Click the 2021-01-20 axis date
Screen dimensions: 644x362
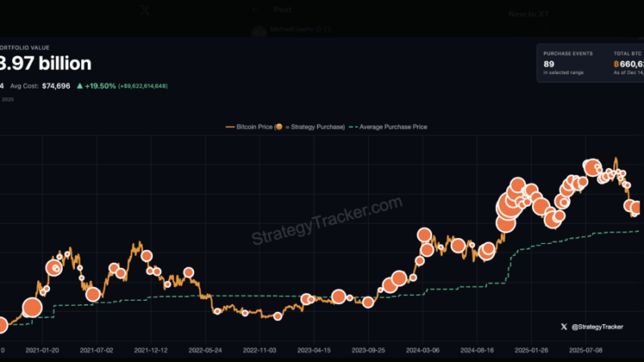coord(43,350)
